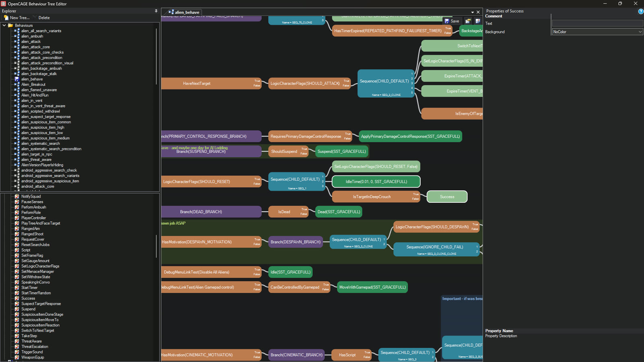
Task: Open the help icon in Properties panel
Action: pyautogui.click(x=641, y=11)
